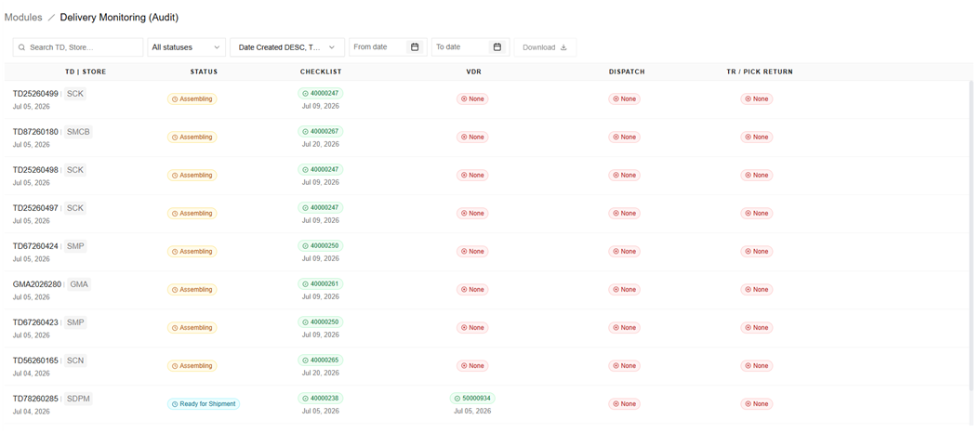Click SMCB store tag
This screenshot has width=980, height=433.
78,132
